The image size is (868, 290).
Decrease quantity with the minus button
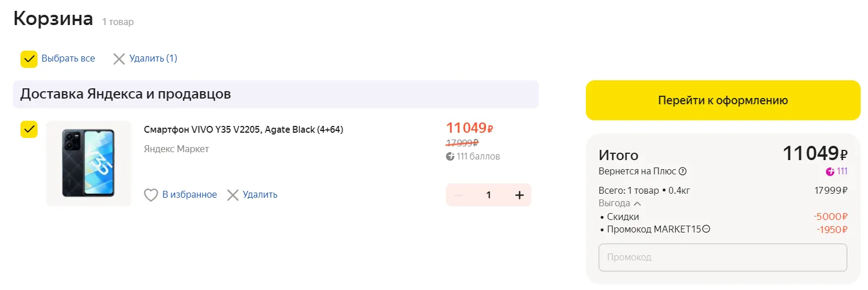coord(458,195)
